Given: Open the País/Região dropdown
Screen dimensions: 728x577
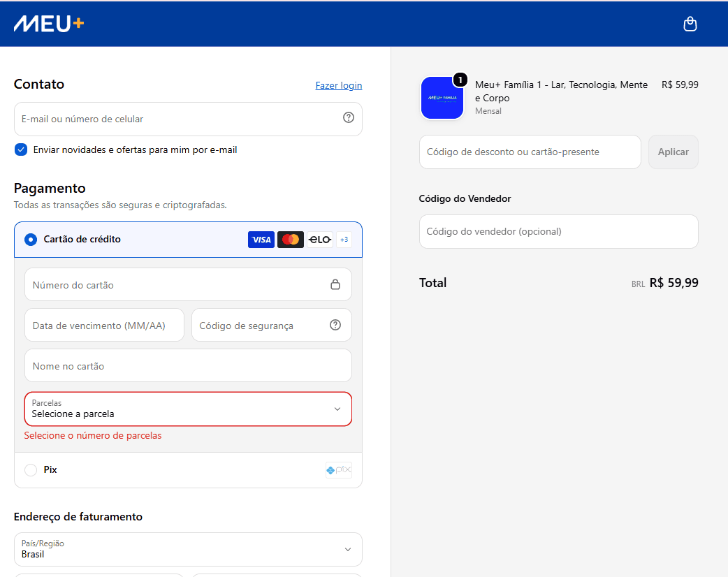Looking at the screenshot, I should [x=188, y=549].
